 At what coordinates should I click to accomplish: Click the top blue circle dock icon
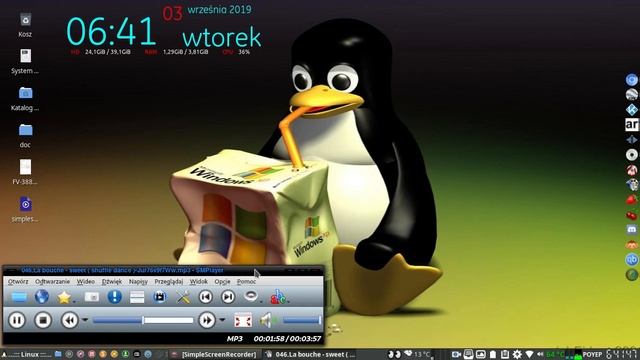632,80
